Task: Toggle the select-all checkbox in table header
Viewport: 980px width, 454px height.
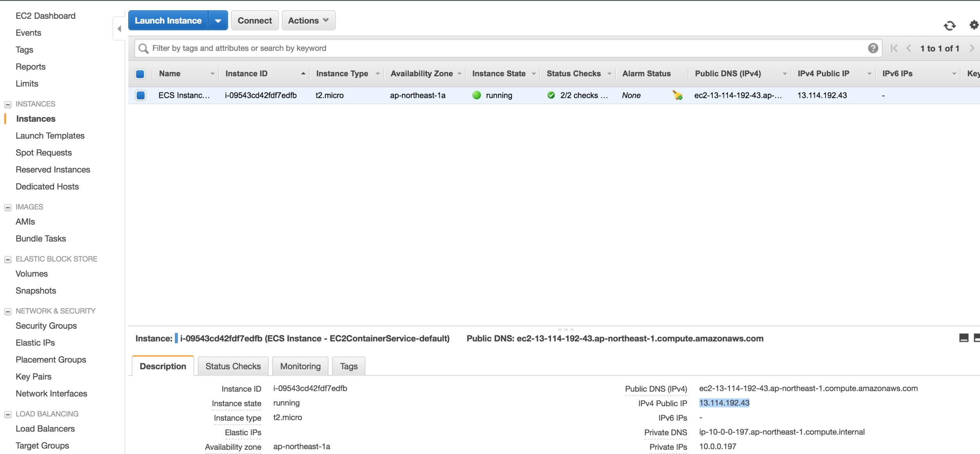Action: (140, 74)
